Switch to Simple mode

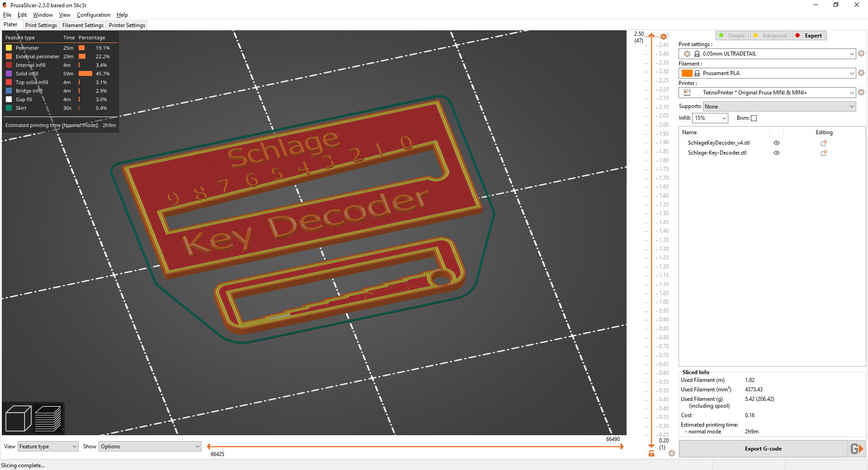(732, 36)
